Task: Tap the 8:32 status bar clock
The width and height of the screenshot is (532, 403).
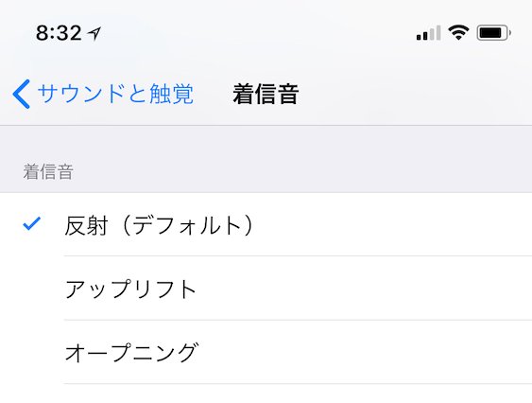Action: pos(59,33)
